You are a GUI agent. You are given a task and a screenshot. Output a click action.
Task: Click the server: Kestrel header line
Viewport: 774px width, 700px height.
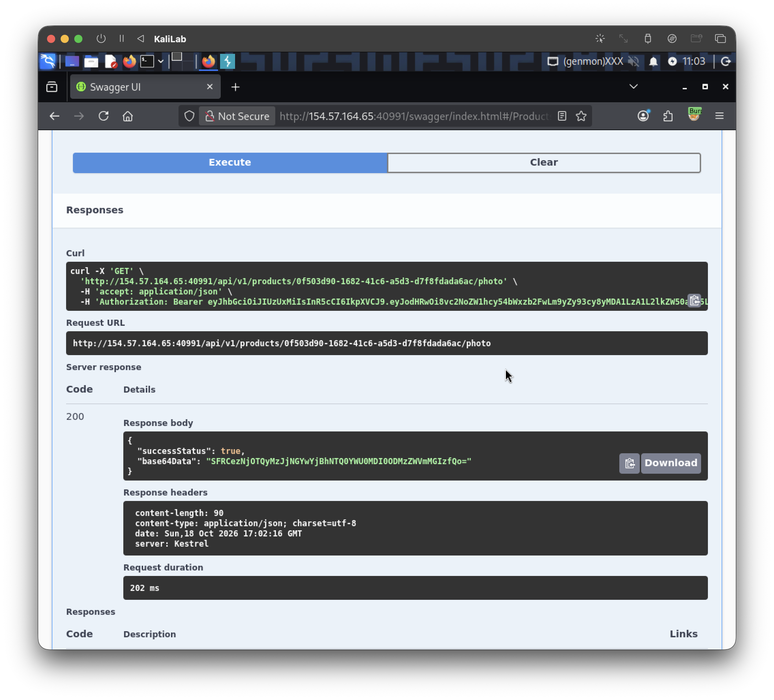pyautogui.click(x=172, y=544)
